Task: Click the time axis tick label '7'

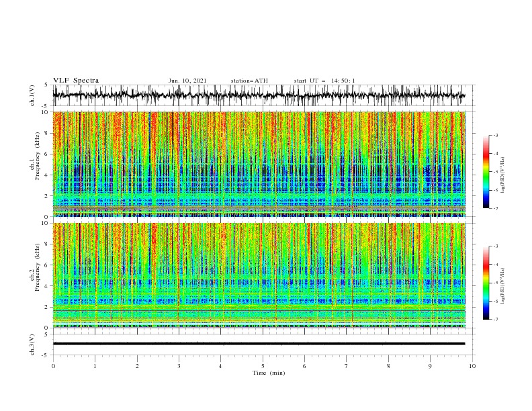Action: pyautogui.click(x=347, y=366)
